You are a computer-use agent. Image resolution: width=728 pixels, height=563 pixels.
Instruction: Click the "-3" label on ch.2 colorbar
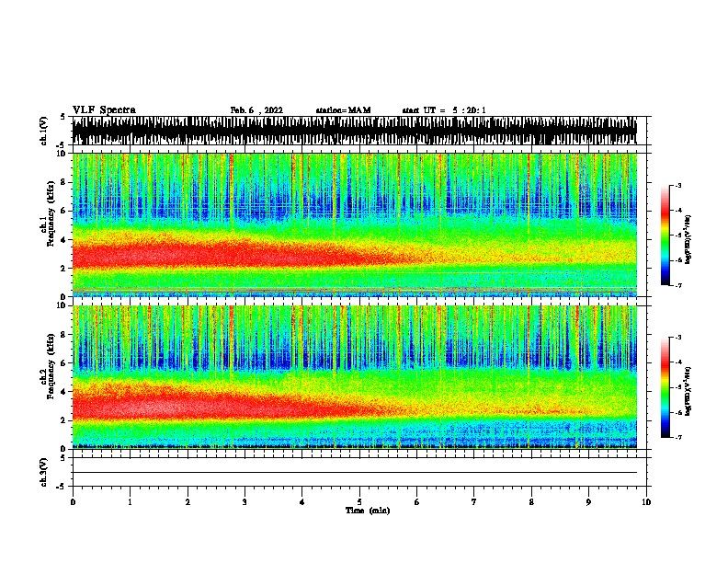(x=677, y=338)
